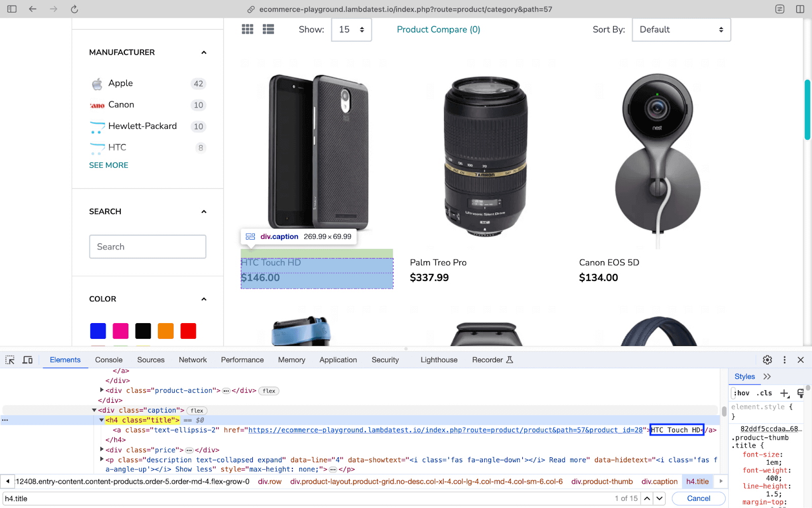The width and height of the screenshot is (812, 508).
Task: Expand the description paragraph node
Action: pos(101,460)
